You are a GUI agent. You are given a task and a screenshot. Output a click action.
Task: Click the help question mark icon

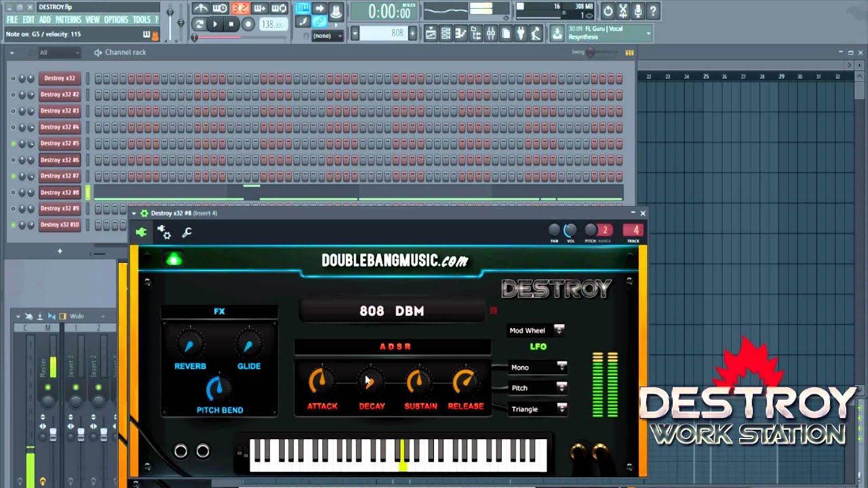(653, 11)
